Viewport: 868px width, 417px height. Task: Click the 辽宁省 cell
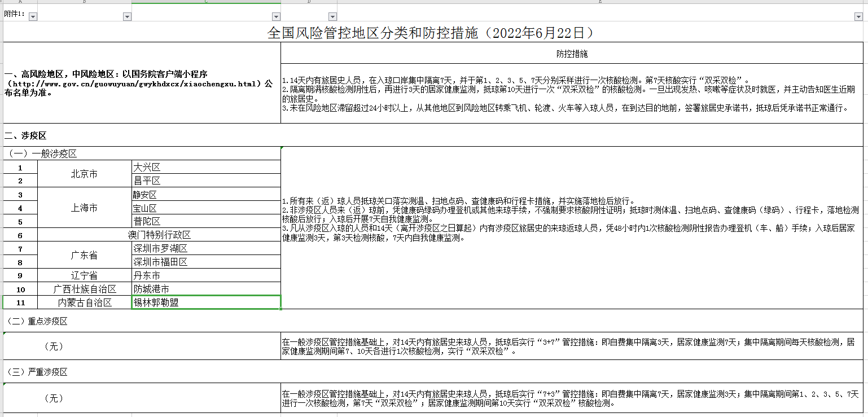84,275
